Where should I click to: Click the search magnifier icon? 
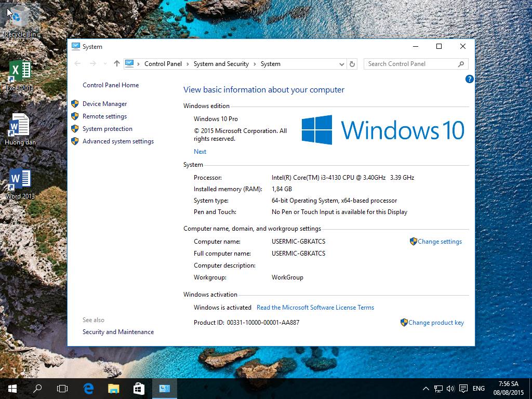click(461, 64)
